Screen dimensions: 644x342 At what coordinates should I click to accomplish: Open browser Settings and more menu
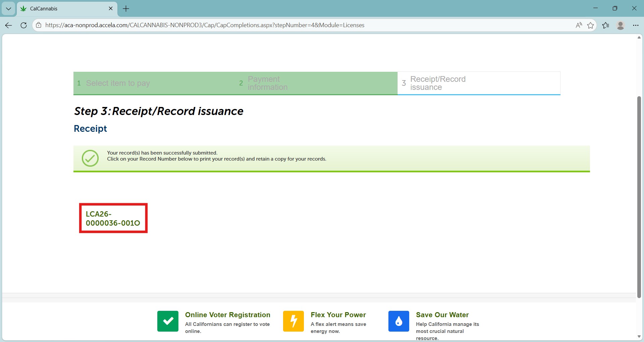pyautogui.click(x=636, y=25)
